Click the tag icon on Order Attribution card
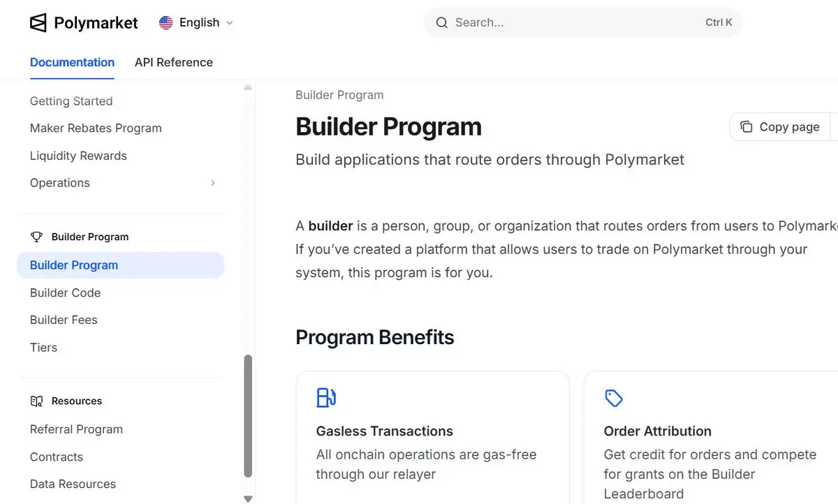 [x=613, y=398]
